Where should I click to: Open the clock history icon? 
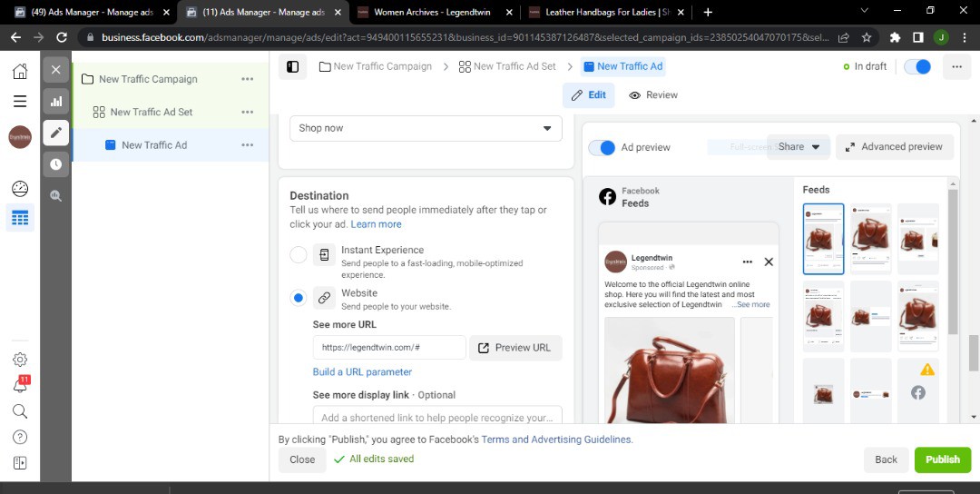coord(56,164)
